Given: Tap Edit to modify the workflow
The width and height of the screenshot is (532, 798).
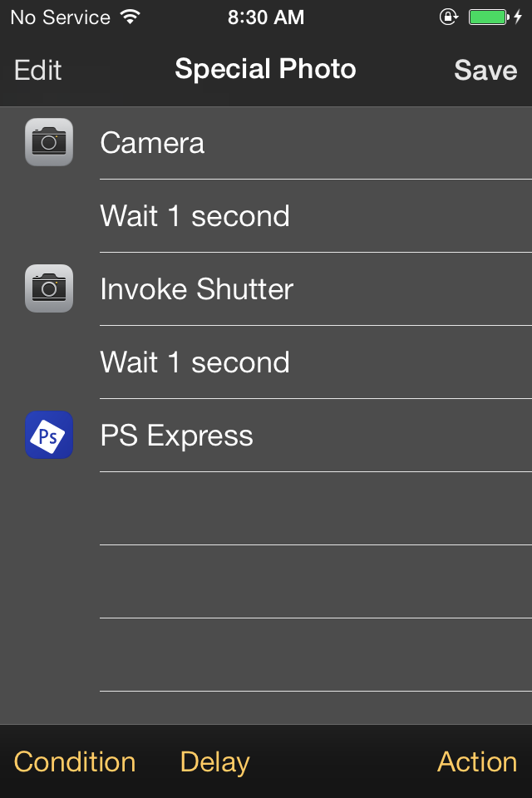Looking at the screenshot, I should click(37, 71).
